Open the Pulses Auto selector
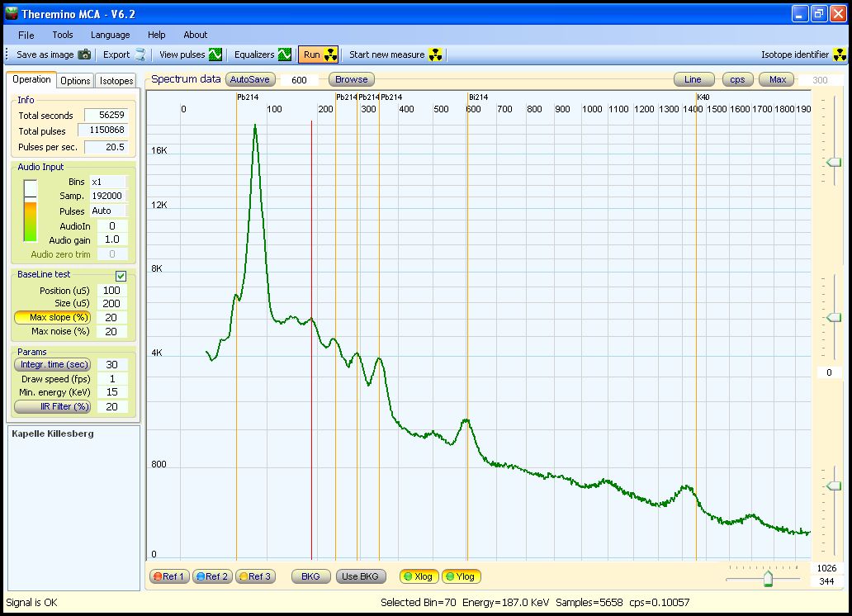Viewport: 852px width, 616px height. click(108, 211)
